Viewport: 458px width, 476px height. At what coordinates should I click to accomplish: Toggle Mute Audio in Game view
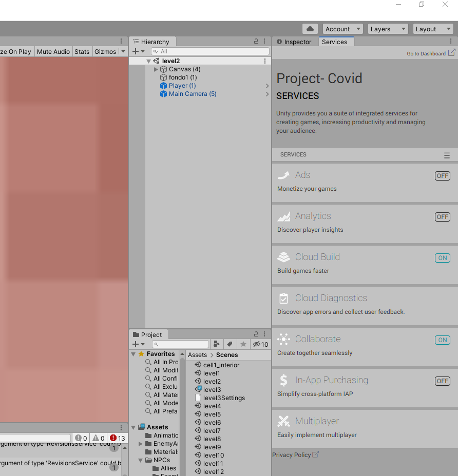[53, 52]
